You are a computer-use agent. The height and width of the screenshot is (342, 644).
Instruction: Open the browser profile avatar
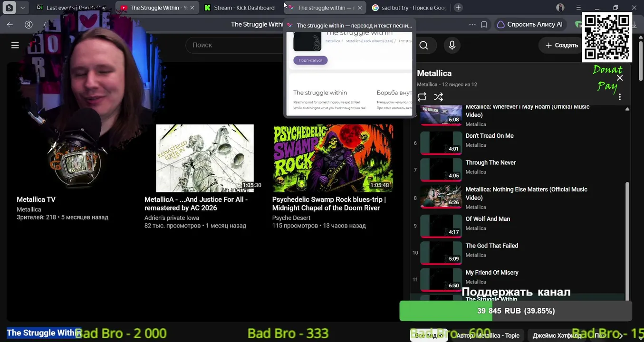(x=560, y=8)
